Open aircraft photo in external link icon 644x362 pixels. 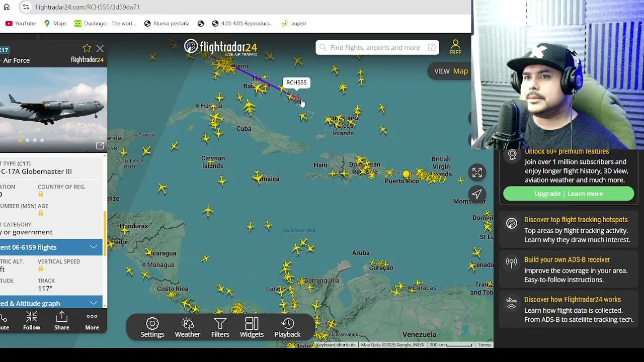tap(100, 145)
